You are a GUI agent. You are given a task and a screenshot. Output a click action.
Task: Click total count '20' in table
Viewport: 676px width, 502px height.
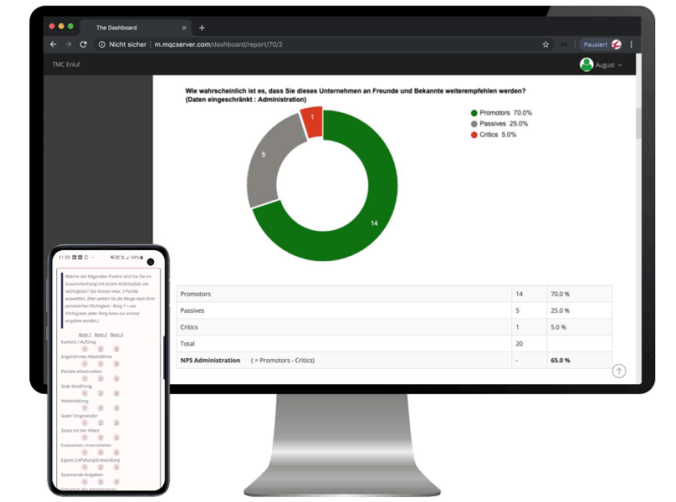point(519,344)
